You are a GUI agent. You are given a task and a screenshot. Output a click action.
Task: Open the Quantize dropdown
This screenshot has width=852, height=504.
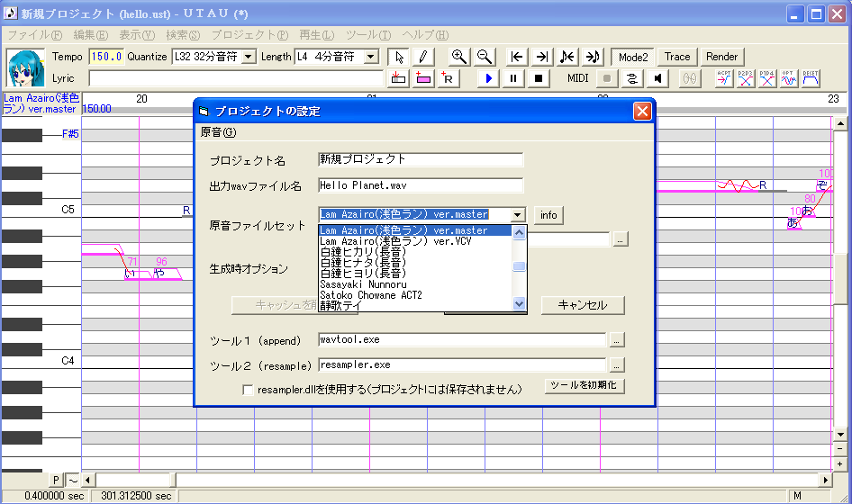249,57
